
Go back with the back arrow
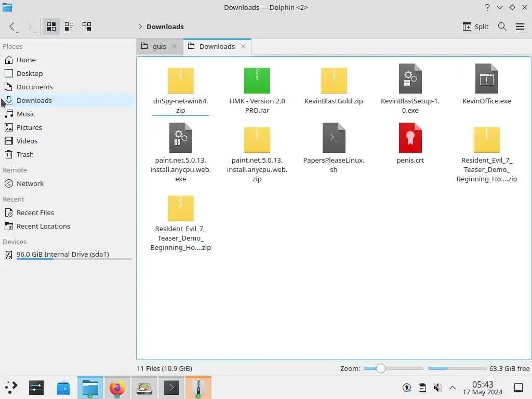(12, 26)
